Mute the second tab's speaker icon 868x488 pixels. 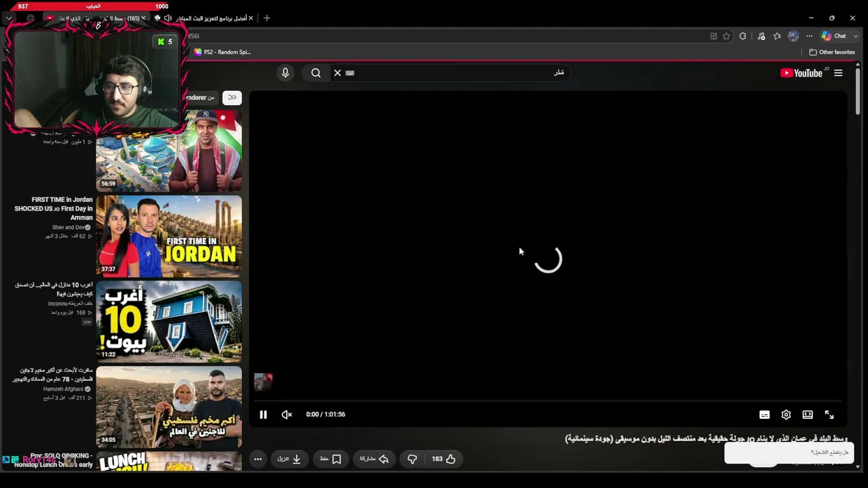pyautogui.click(x=167, y=18)
